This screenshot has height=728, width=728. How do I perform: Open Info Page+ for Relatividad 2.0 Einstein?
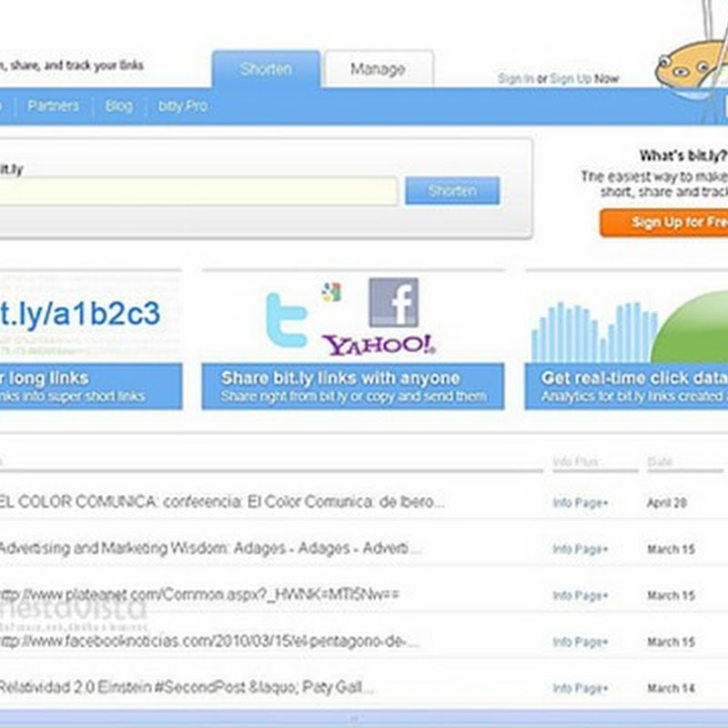point(581,689)
